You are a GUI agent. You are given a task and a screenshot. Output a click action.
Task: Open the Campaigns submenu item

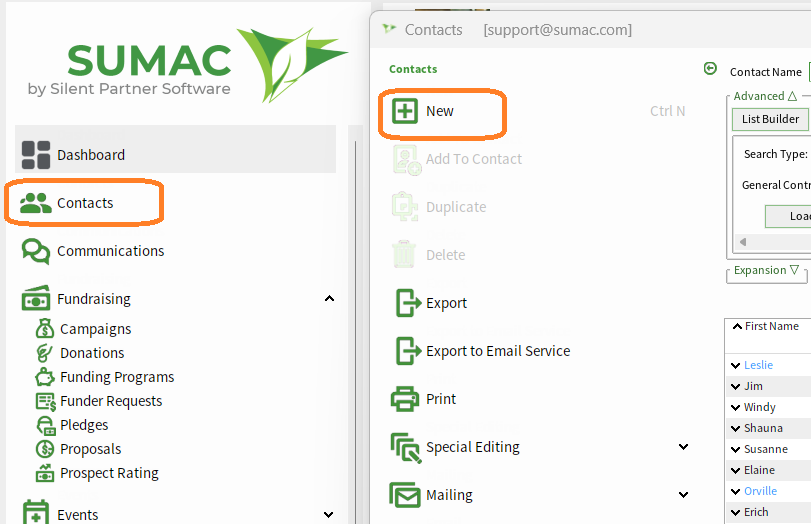(x=96, y=329)
